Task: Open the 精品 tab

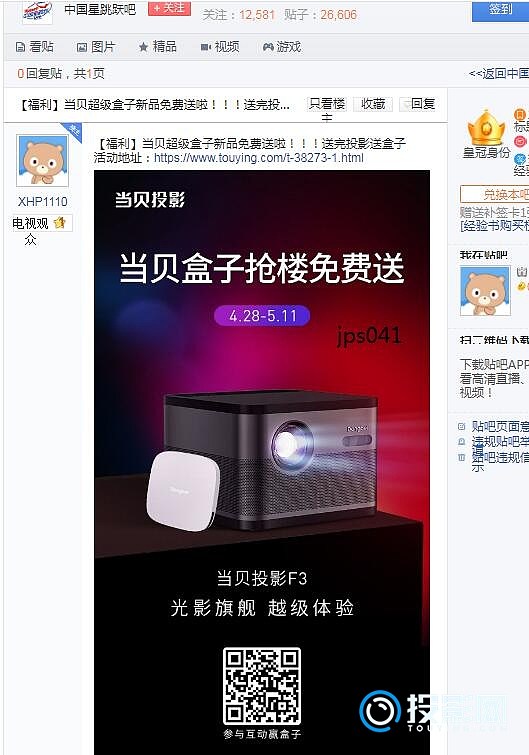Action: [157, 47]
